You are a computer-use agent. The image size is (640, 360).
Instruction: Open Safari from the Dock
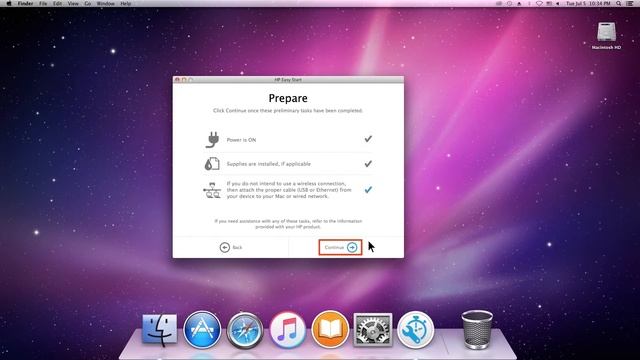[x=245, y=331]
